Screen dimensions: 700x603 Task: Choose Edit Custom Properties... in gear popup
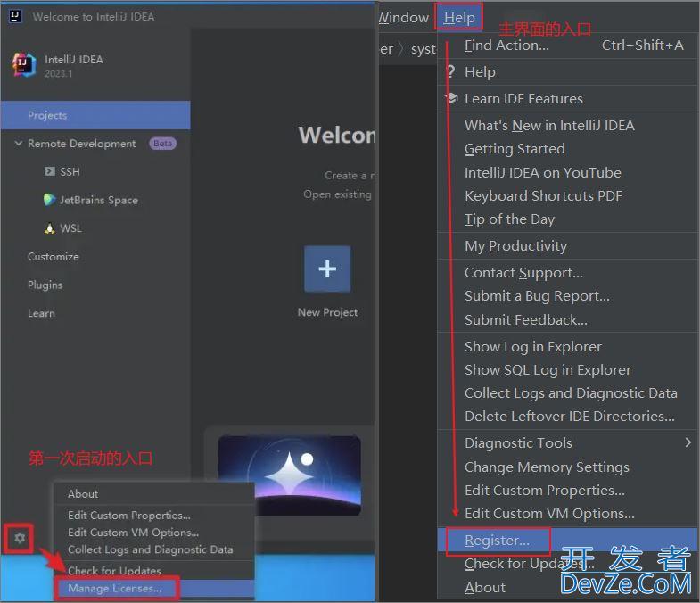(x=154, y=515)
